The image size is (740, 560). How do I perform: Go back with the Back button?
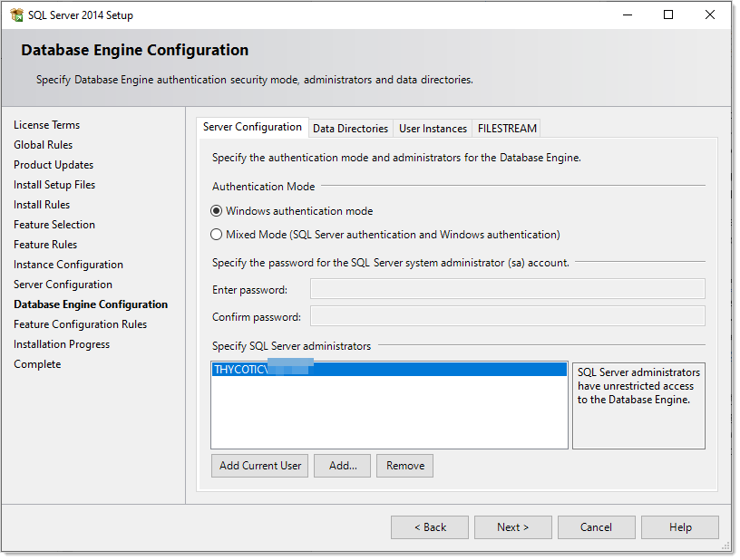[x=429, y=527]
